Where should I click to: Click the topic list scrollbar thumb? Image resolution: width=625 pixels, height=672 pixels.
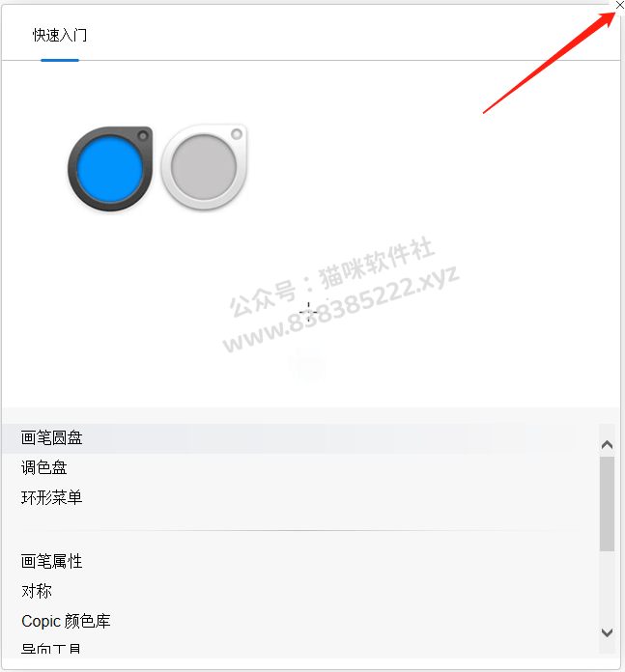(x=607, y=504)
